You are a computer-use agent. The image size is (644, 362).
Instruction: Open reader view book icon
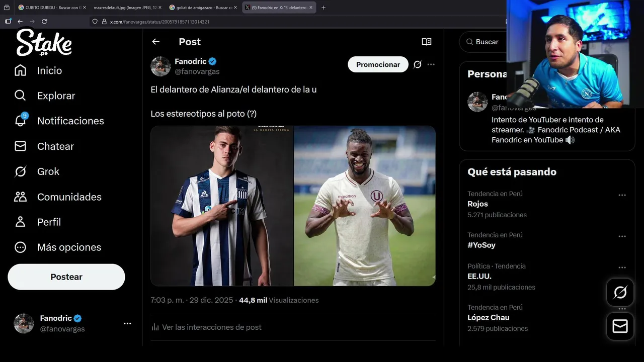pos(427,42)
